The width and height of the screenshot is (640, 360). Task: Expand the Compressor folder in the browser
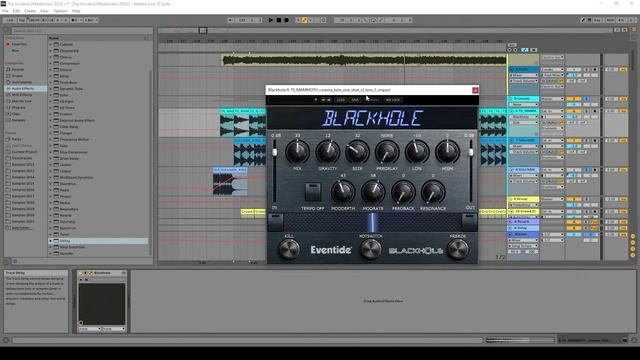51,63
